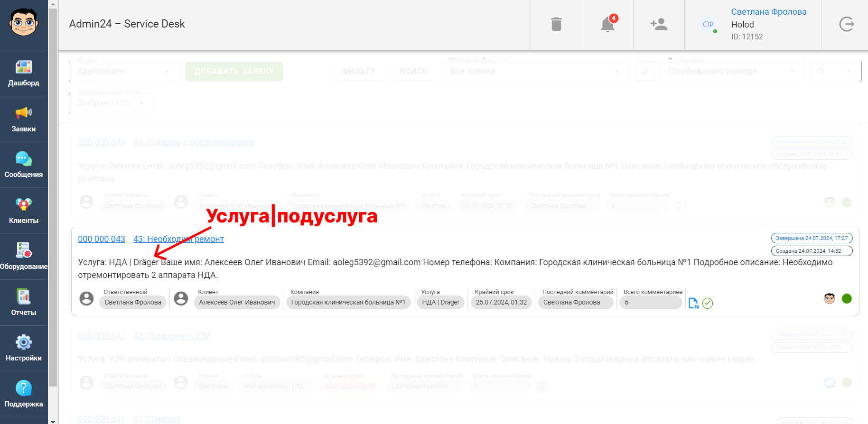Click Завершена 24.07.2024, 17:27 badge

tap(812, 238)
